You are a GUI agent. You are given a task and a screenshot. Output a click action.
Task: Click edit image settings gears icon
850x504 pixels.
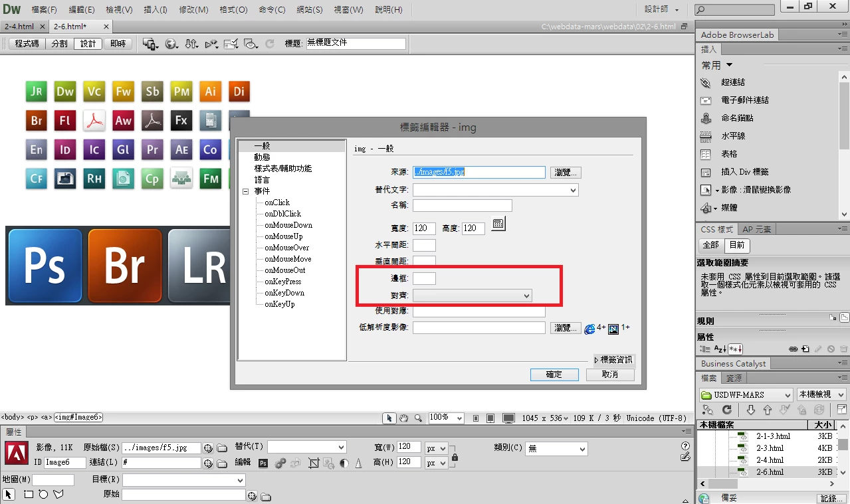(280, 463)
